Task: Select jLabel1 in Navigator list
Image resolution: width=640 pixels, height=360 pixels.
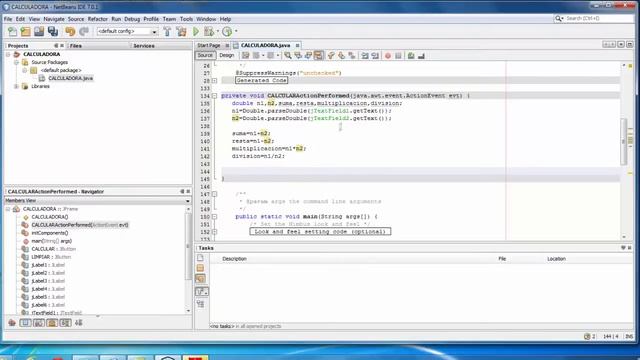Action: coord(48,265)
